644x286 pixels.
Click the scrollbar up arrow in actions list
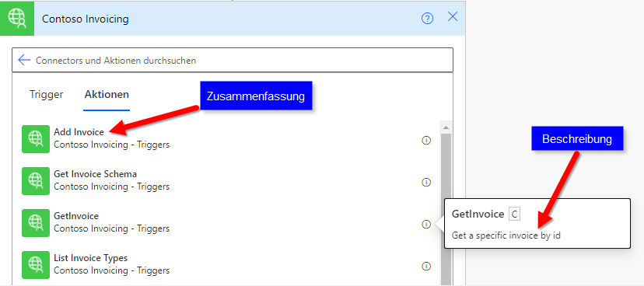click(x=446, y=127)
